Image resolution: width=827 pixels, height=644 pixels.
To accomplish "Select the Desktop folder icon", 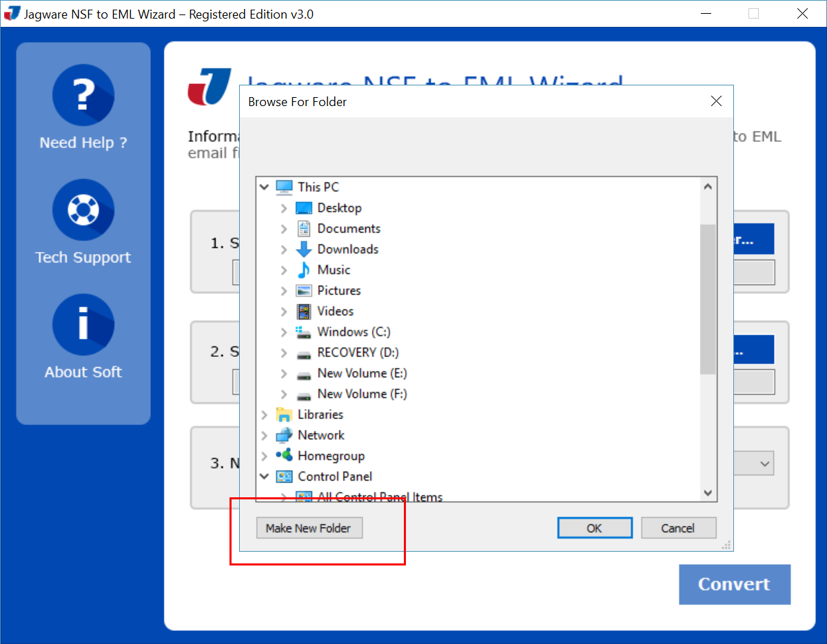I will point(304,207).
